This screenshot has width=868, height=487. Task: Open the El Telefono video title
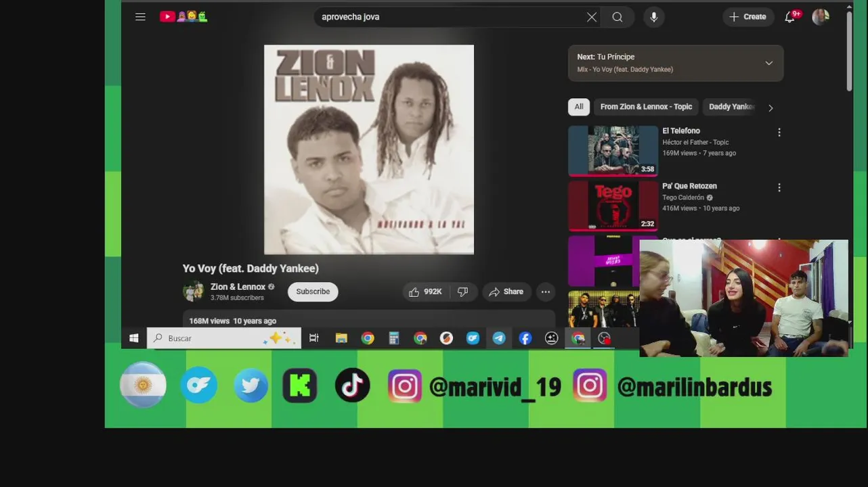[x=681, y=131]
